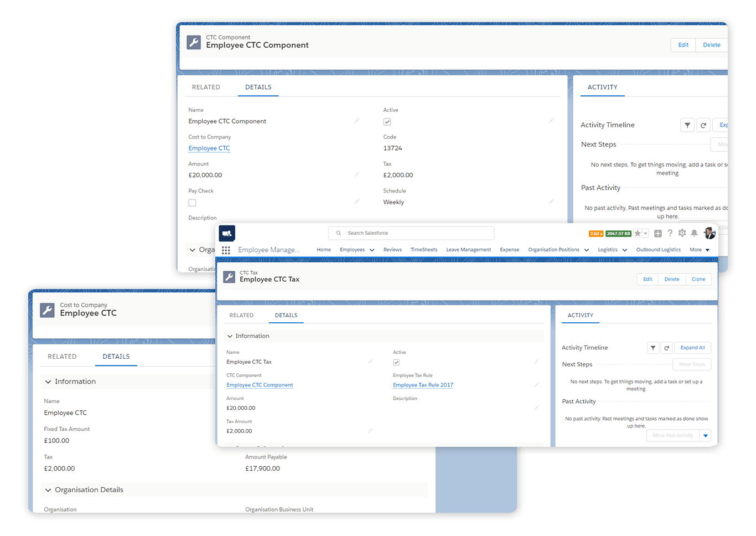Click the global actions plus icon

pos(658,234)
